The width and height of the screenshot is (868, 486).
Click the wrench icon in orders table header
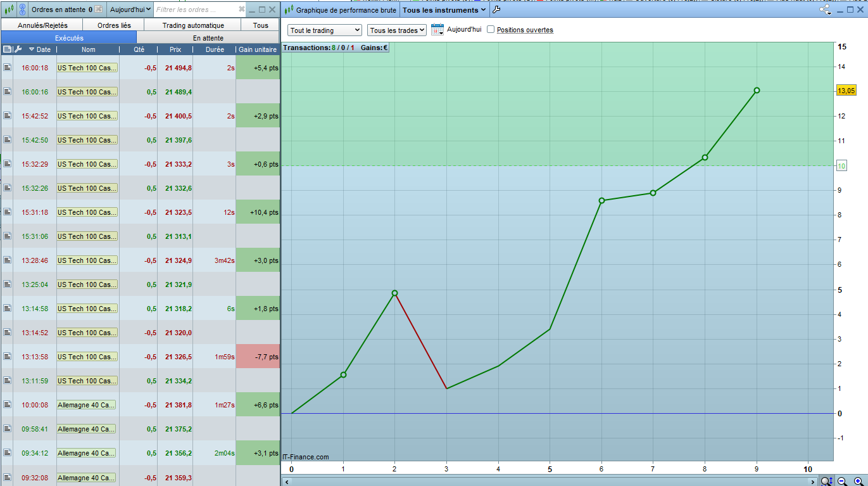click(x=18, y=49)
